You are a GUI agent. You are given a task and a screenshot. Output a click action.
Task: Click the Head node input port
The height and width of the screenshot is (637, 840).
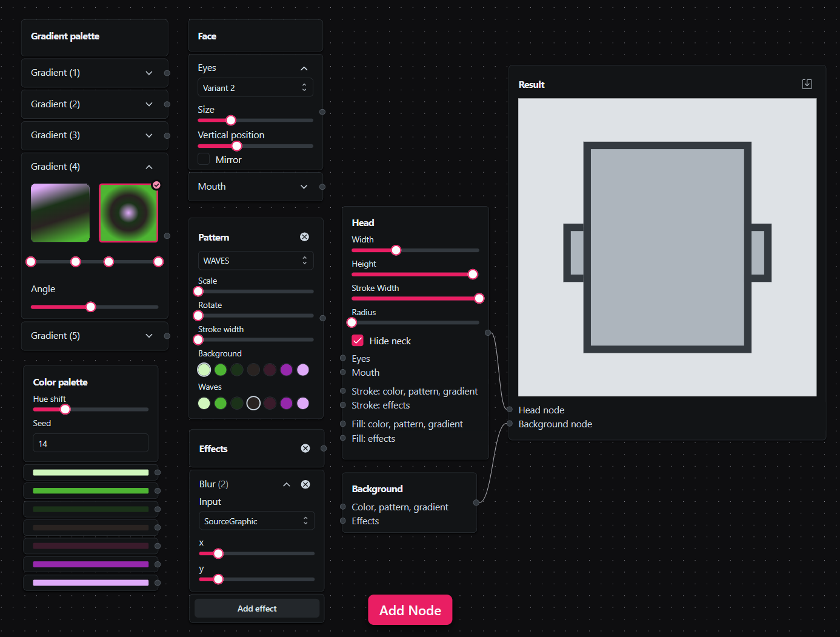point(510,410)
